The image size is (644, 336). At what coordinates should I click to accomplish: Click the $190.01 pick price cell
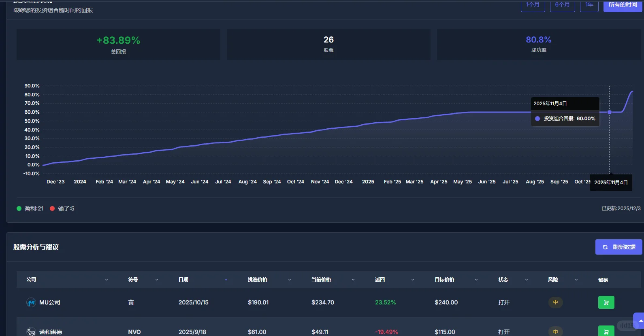(258, 302)
